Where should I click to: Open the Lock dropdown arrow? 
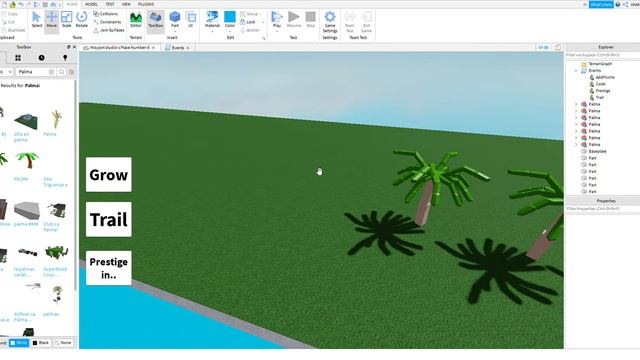coord(262,22)
